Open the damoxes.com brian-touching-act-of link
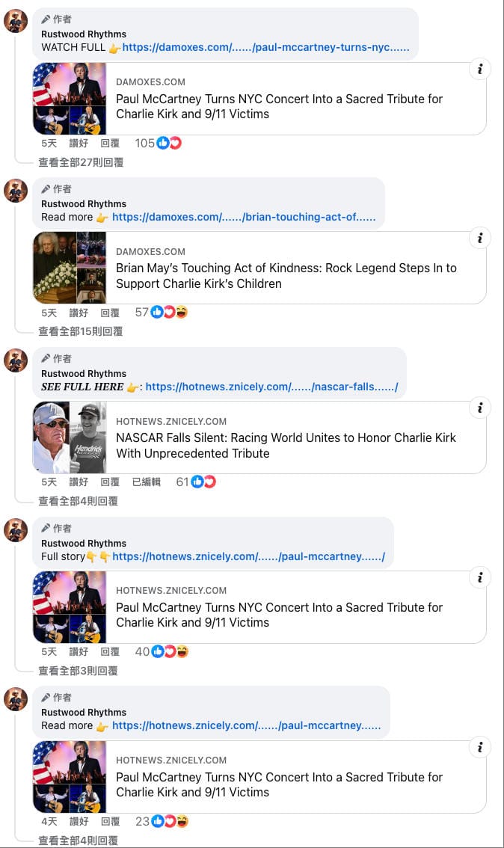 tap(244, 217)
